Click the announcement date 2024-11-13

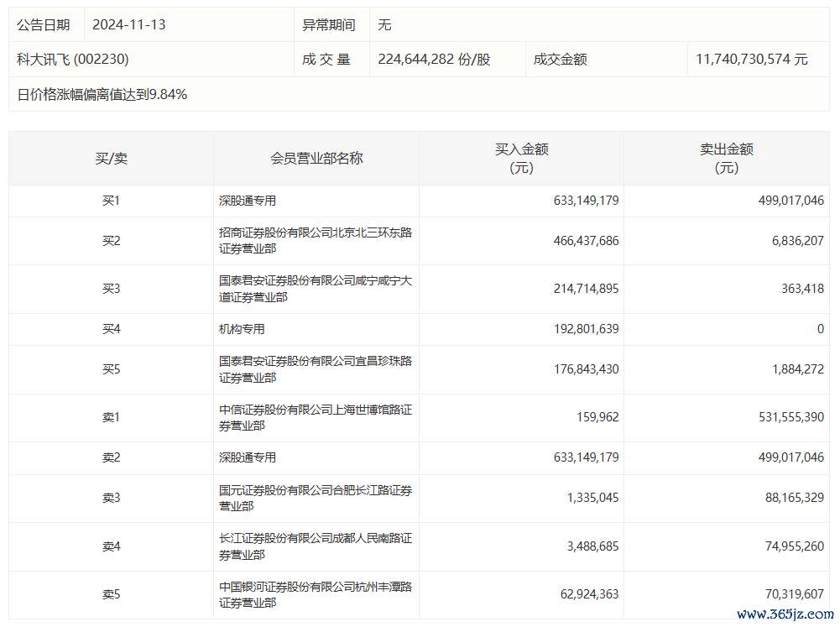coord(128,24)
